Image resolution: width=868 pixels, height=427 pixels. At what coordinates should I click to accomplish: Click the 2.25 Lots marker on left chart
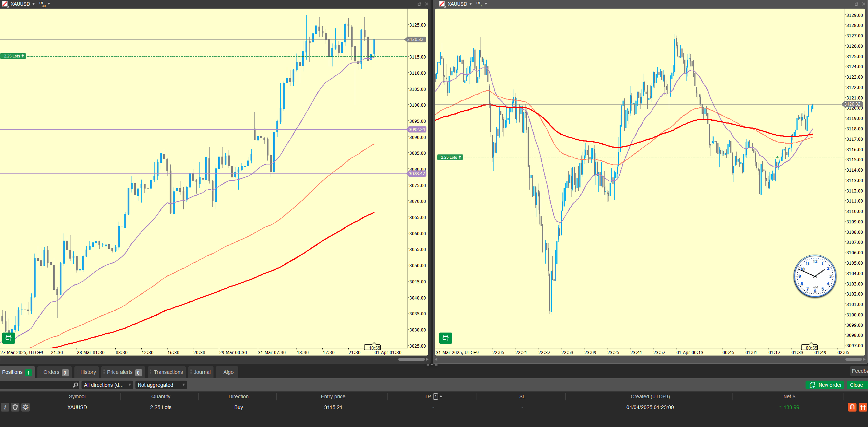tap(13, 56)
